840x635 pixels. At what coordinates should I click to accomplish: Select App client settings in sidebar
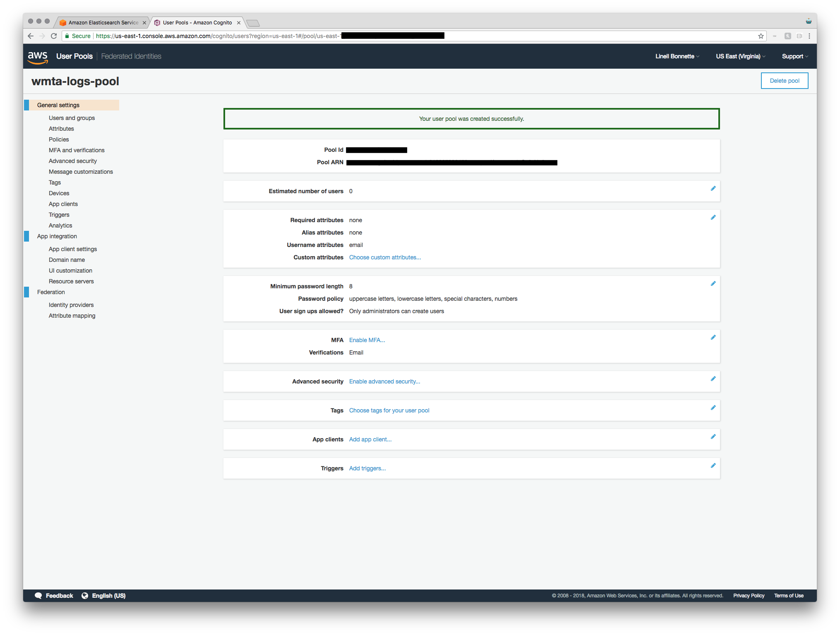73,249
